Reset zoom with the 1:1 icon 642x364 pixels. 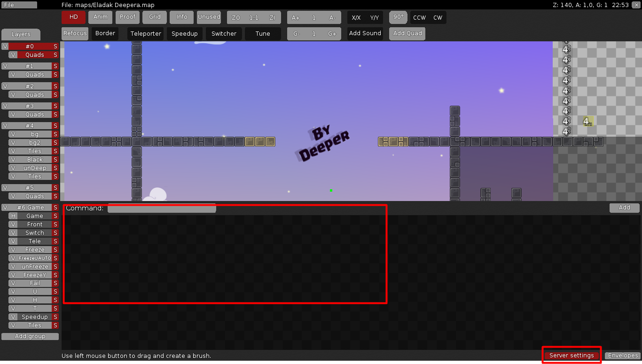[x=254, y=17]
